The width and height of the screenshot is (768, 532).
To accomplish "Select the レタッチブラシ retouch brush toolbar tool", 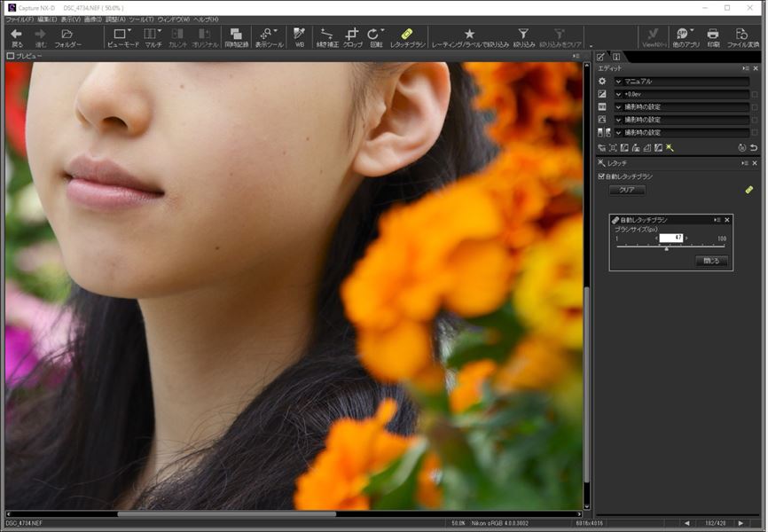I will click(407, 34).
